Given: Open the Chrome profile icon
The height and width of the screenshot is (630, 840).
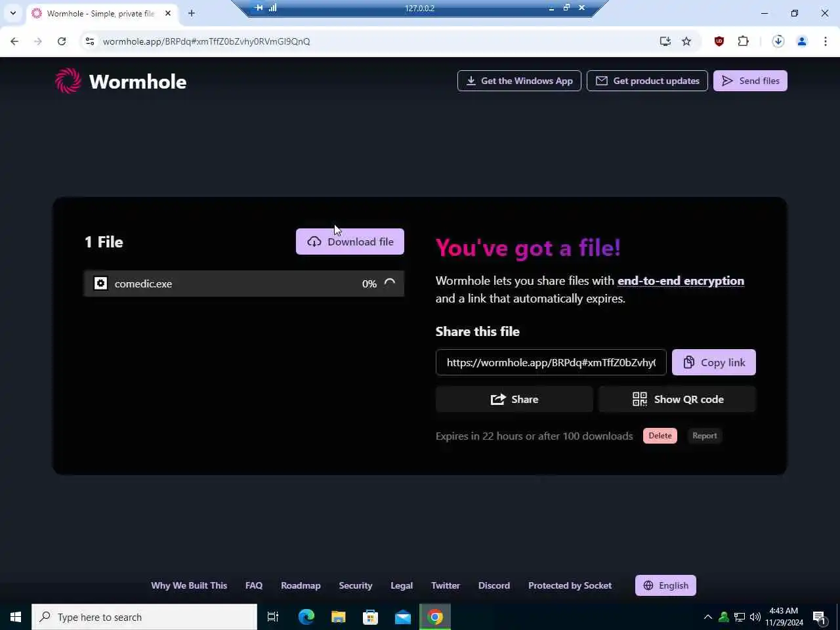Looking at the screenshot, I should pos(802,41).
